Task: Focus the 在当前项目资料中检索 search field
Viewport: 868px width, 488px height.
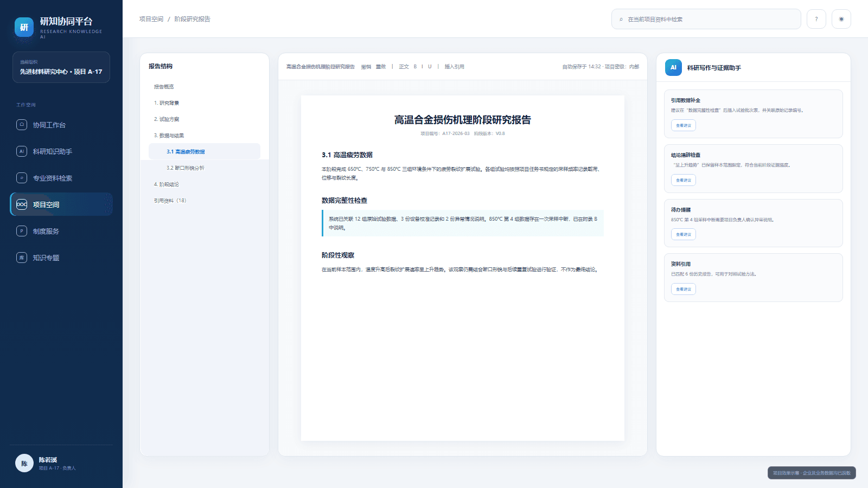Action: coord(706,19)
